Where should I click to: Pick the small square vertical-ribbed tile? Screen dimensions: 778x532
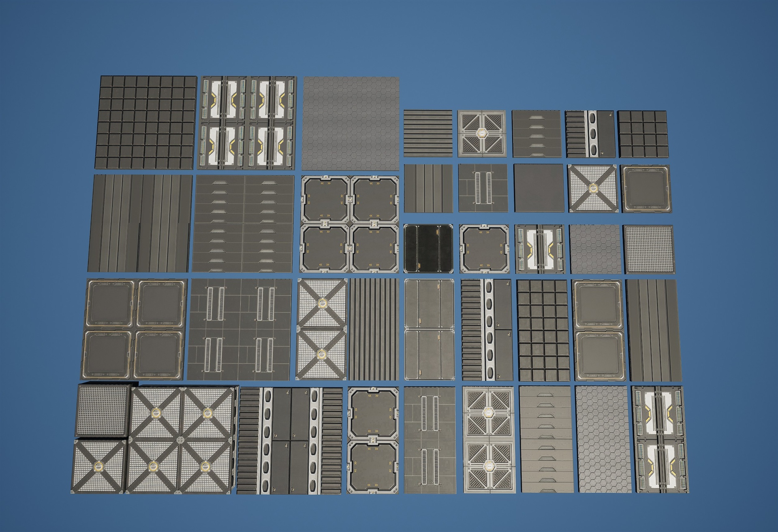[x=429, y=188]
